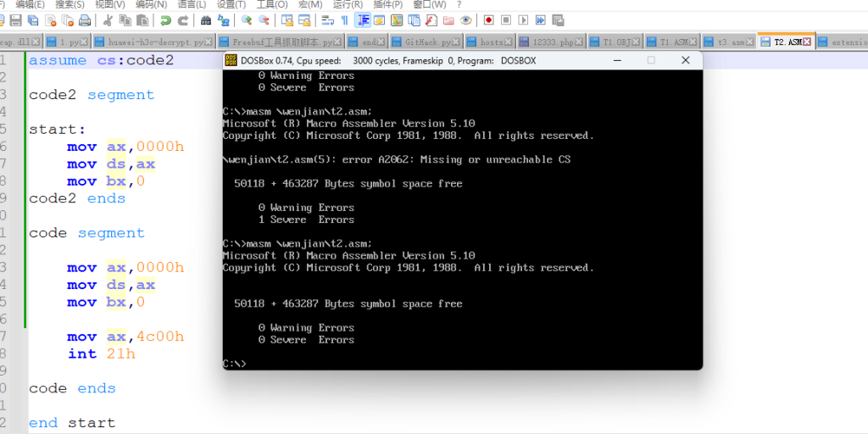Maximize the DOSBox window
This screenshot has width=868, height=434.
[x=651, y=60]
